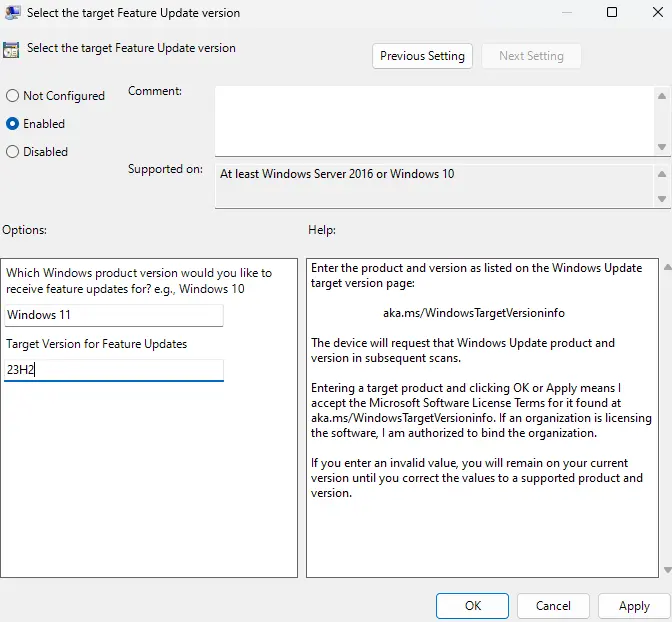Viewport: 672px width, 622px height.
Task: Click 'Entering a target product' license paragraph
Action: point(481,410)
